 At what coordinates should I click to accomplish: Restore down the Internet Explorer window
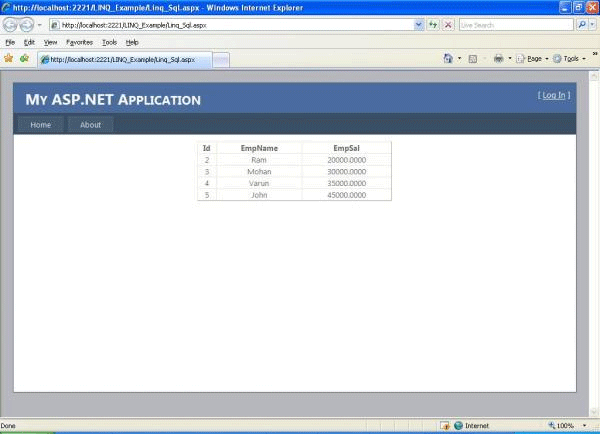click(578, 7)
